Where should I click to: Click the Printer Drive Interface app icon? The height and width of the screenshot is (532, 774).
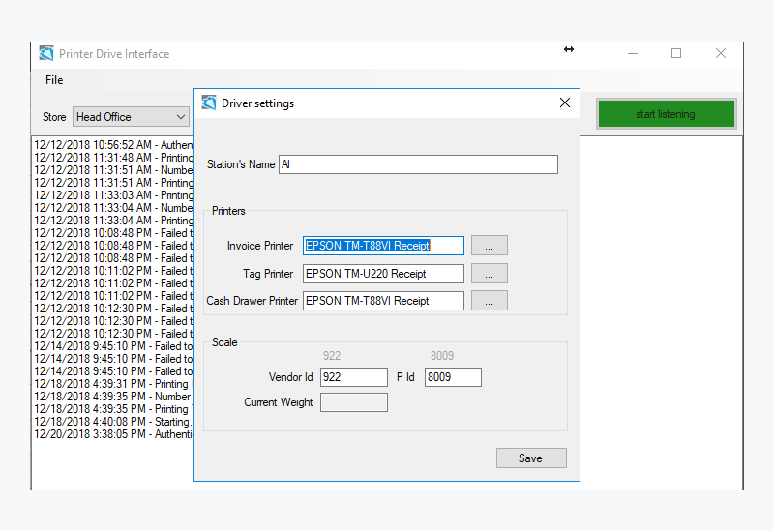coord(46,53)
